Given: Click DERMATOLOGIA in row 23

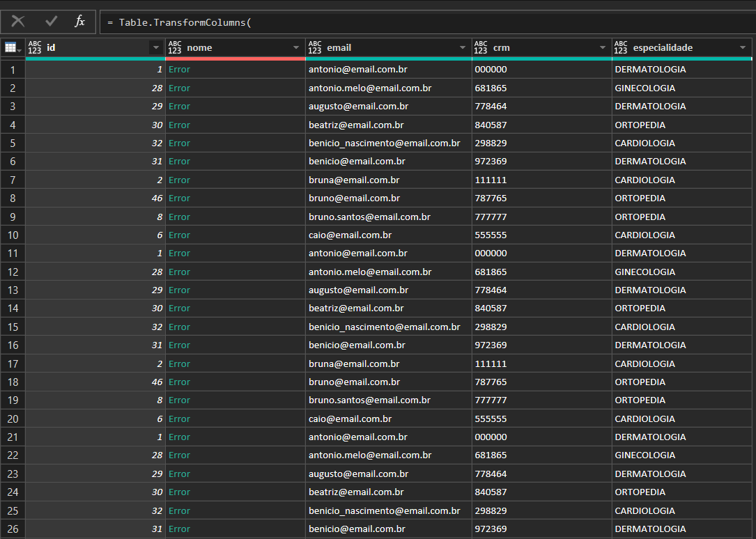Looking at the screenshot, I should pos(650,474).
